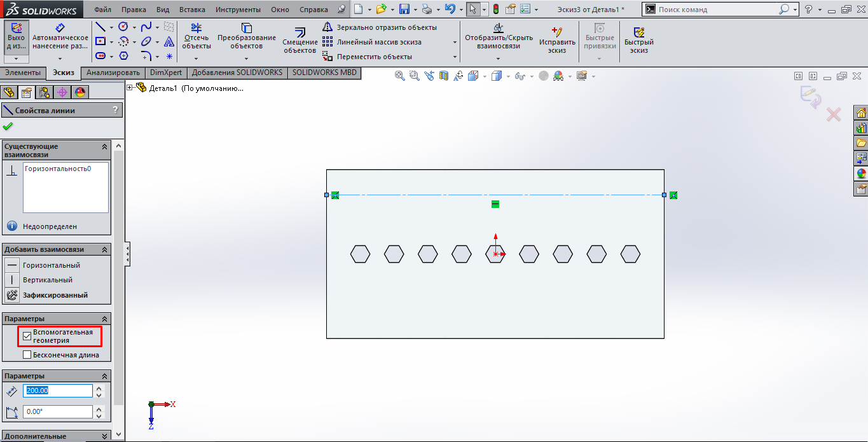Click Отобразить/Скрыть взаимосвязи
Viewport: 868px width, 442px height.
(x=499, y=36)
